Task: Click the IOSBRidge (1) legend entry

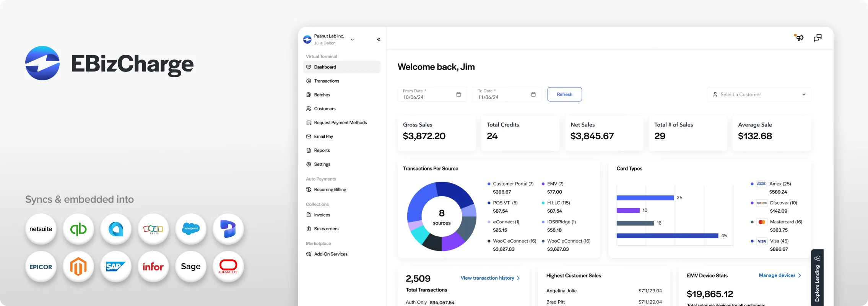Action: [x=559, y=226]
